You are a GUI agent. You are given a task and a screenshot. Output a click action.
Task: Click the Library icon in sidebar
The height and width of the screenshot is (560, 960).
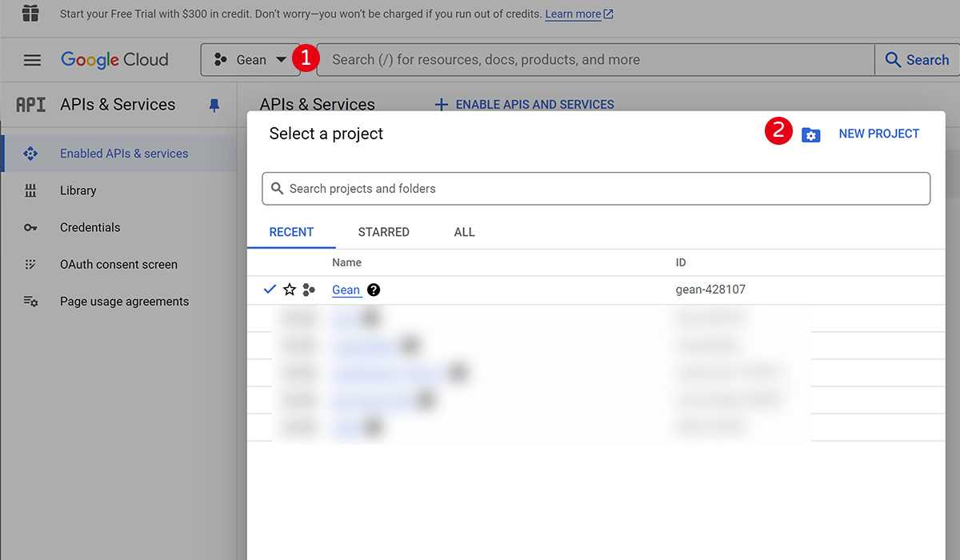[30, 190]
